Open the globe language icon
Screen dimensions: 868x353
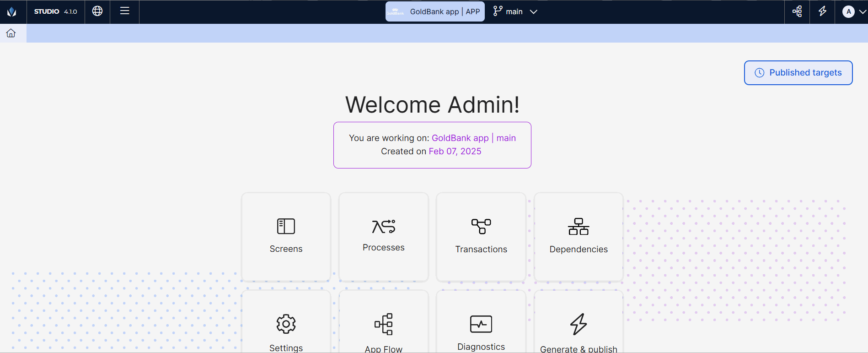97,11
